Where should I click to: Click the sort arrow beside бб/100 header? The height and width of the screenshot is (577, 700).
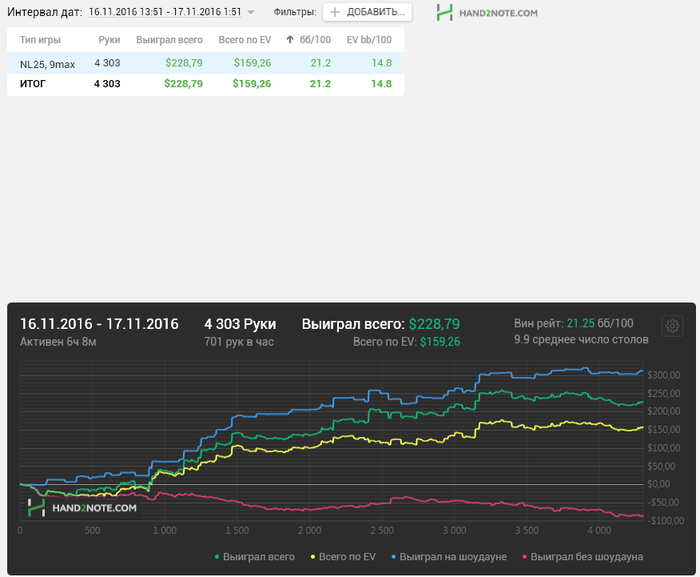290,40
